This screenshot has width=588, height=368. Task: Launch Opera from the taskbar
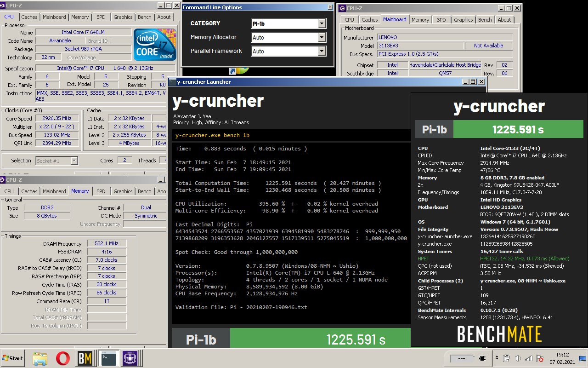pos(63,358)
